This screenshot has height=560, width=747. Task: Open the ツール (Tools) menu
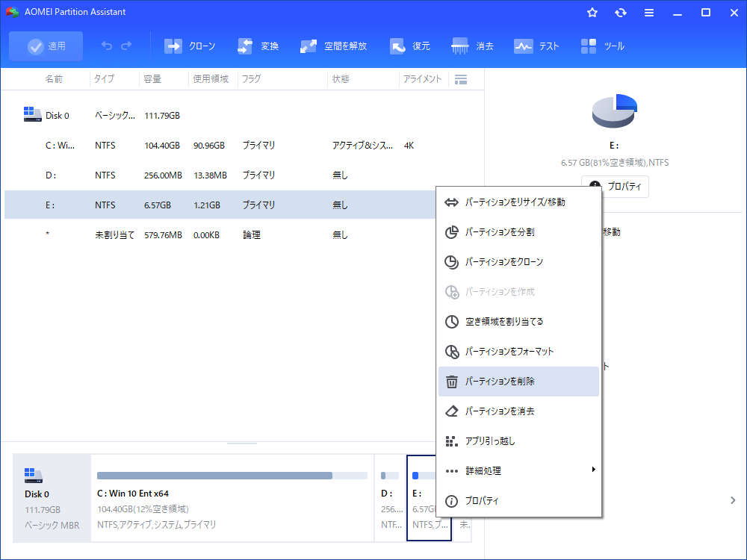(603, 46)
